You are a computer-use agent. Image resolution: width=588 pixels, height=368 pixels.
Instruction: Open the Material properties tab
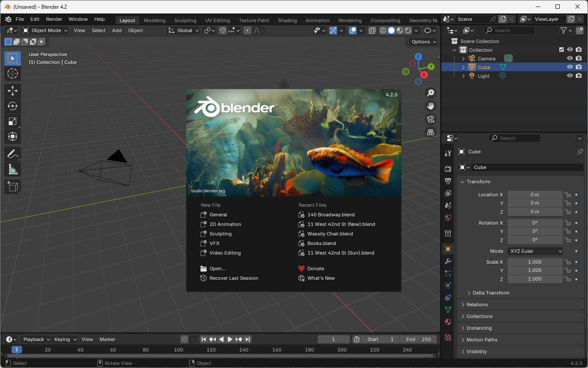pos(448,322)
